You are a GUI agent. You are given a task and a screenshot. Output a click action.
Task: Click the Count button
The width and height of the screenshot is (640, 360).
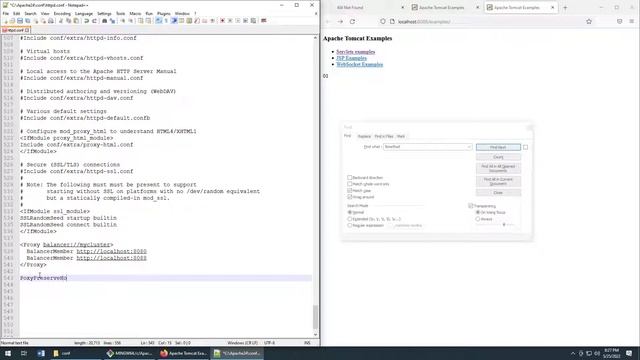coord(498,157)
